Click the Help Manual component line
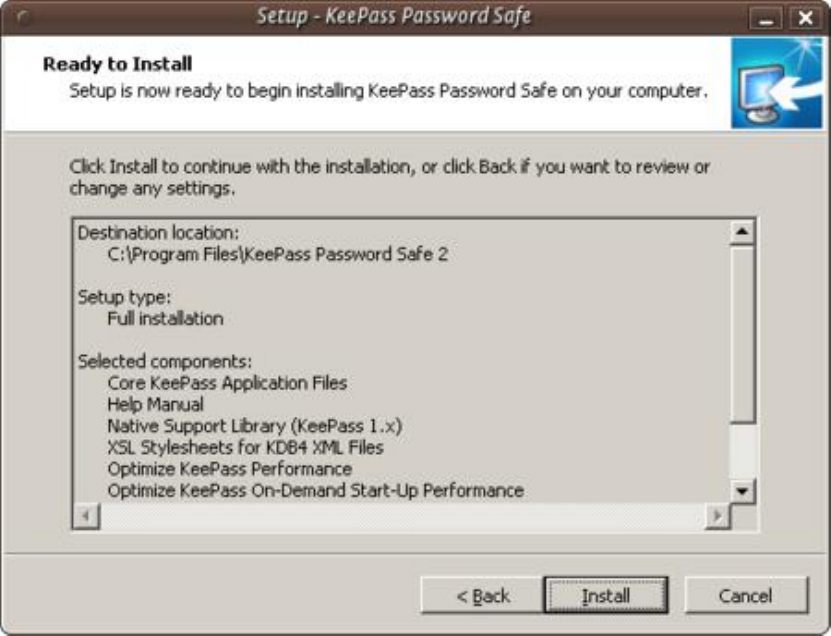 point(155,404)
